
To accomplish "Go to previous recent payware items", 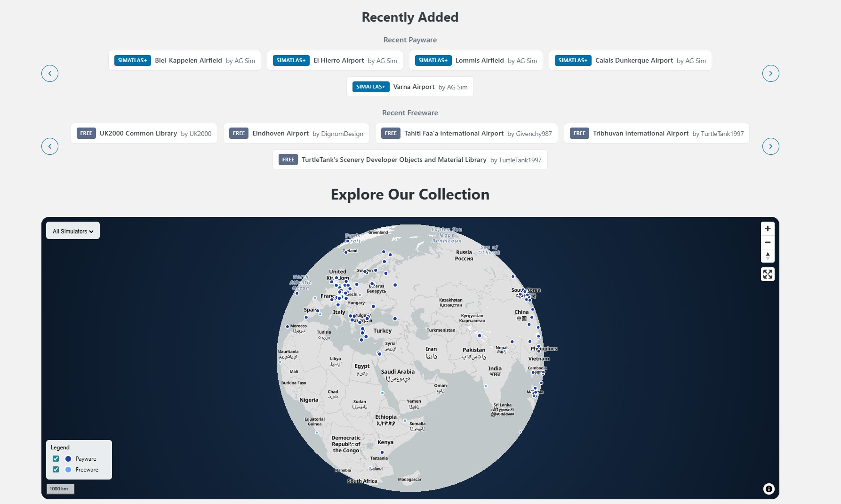I will [x=50, y=73].
